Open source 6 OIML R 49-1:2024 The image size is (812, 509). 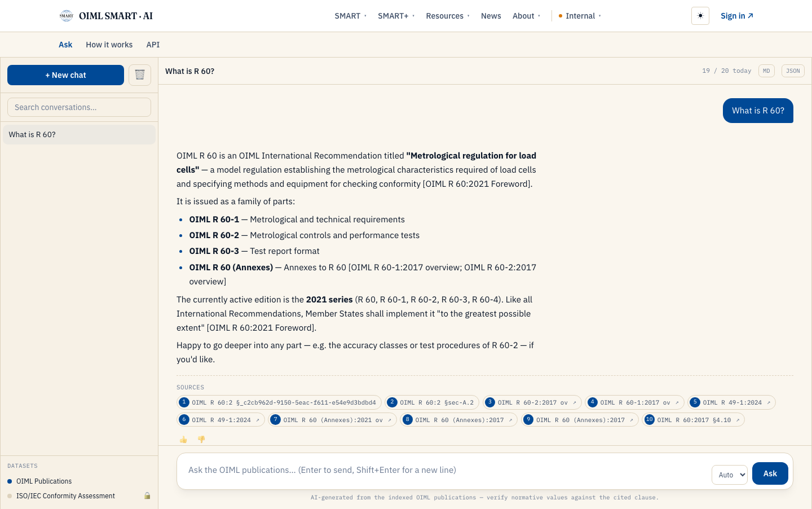coord(220,420)
